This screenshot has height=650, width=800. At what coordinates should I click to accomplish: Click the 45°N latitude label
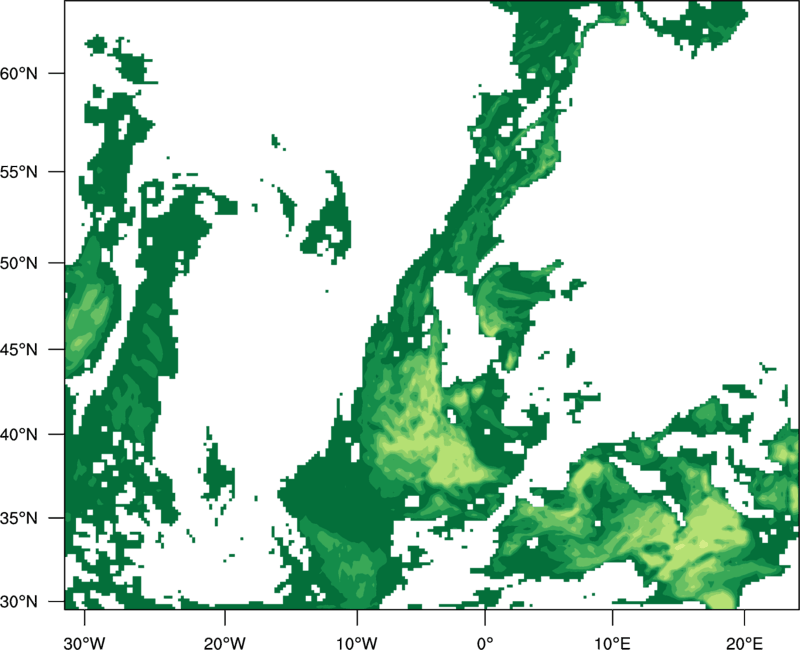19,349
